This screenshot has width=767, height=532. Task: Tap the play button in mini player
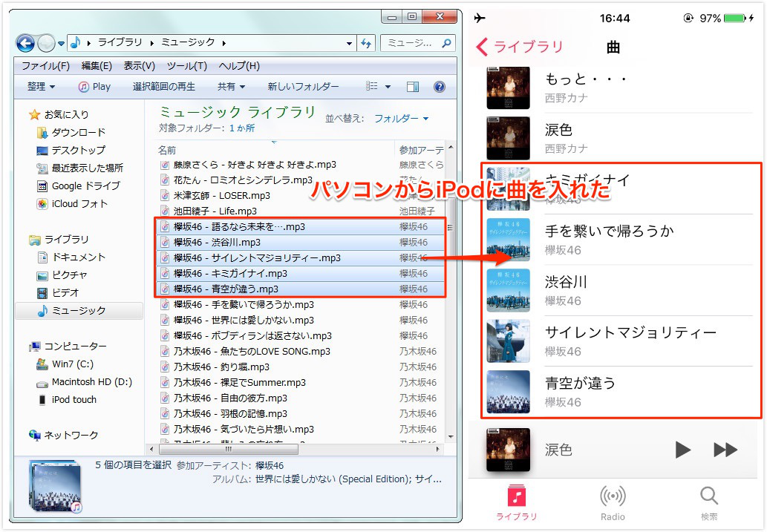coord(683,450)
